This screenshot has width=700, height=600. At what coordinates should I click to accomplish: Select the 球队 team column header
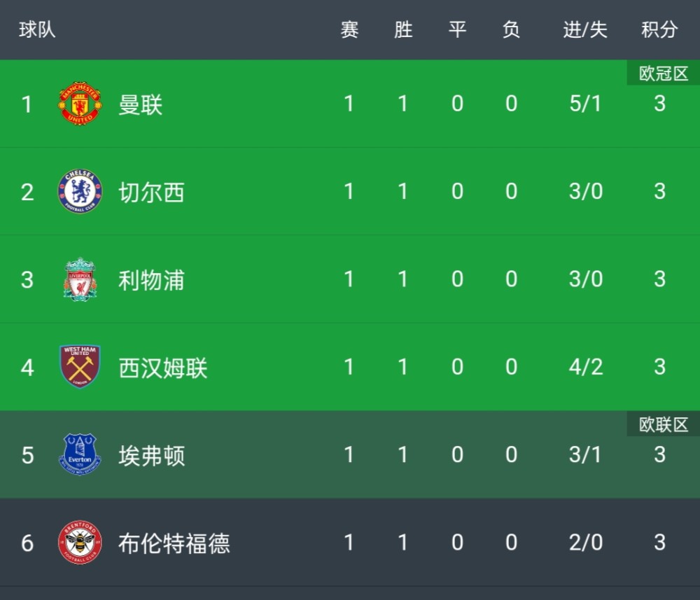37,29
